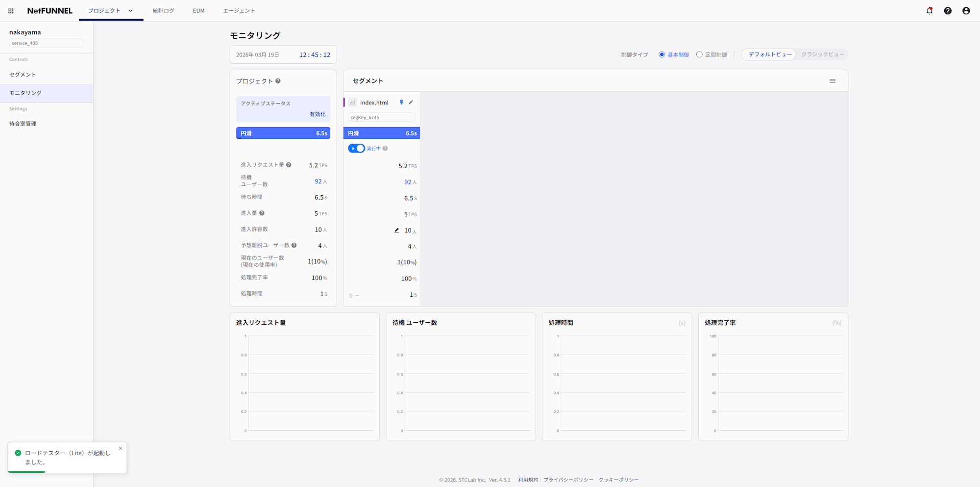Turn off the 実行中 toggle
This screenshot has height=487, width=980.
coord(357,148)
